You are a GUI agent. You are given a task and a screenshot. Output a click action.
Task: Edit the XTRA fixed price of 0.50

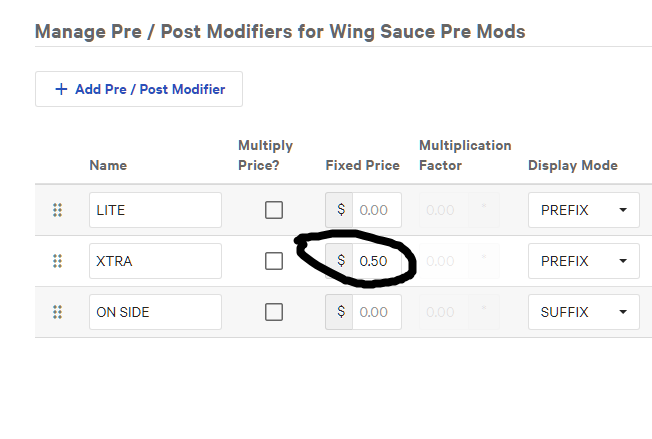tap(376, 261)
